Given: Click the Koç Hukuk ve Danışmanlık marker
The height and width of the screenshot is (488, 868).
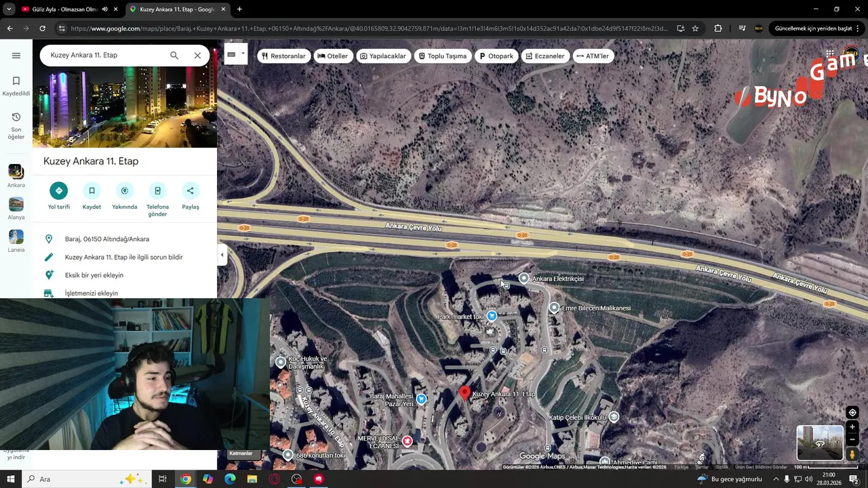Looking at the screenshot, I should pos(281,362).
